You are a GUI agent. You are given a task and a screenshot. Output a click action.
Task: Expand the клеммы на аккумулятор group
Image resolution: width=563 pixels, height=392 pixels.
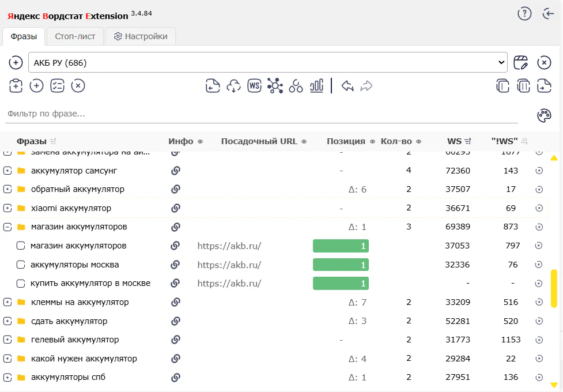pos(7,302)
